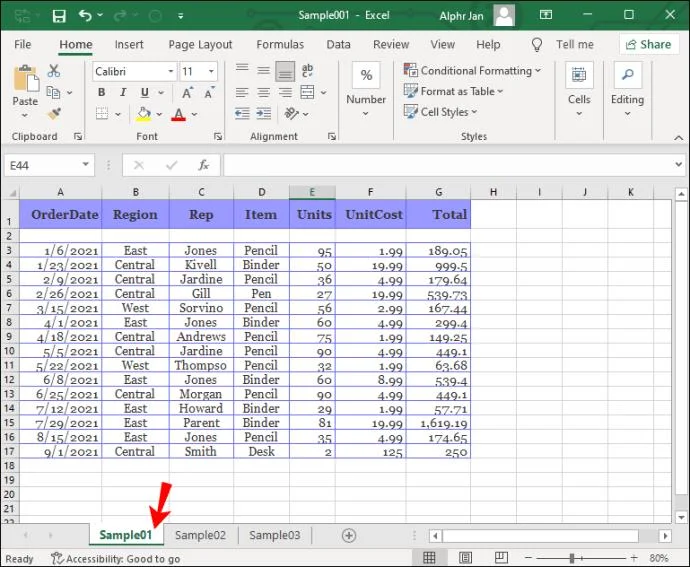The height and width of the screenshot is (567, 690).
Task: Switch to the Sample02 sheet tab
Action: tap(200, 535)
